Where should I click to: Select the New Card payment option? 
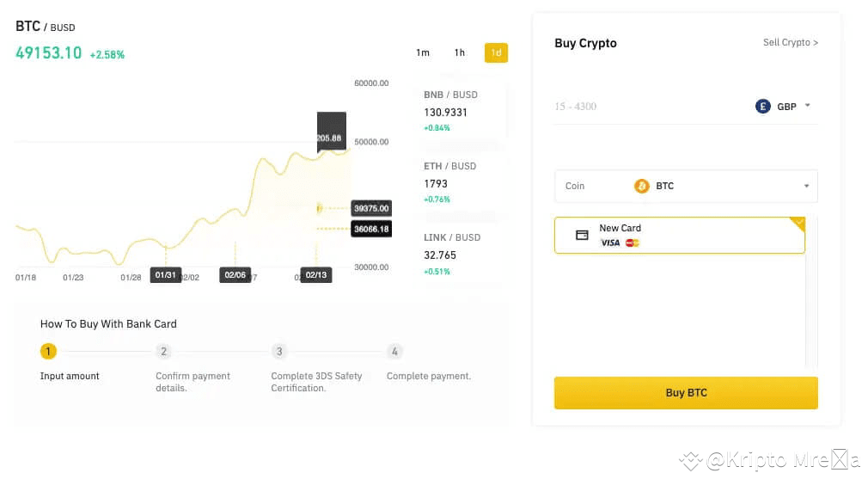(x=679, y=235)
